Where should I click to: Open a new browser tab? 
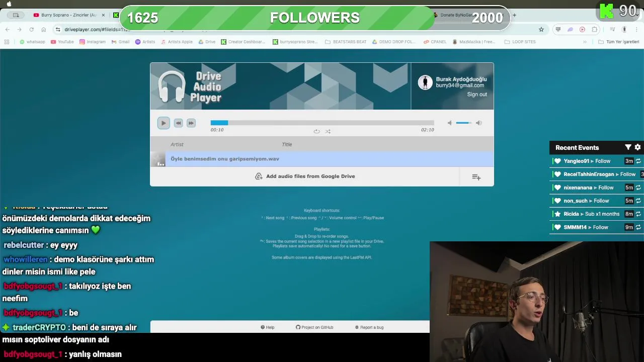tap(514, 15)
